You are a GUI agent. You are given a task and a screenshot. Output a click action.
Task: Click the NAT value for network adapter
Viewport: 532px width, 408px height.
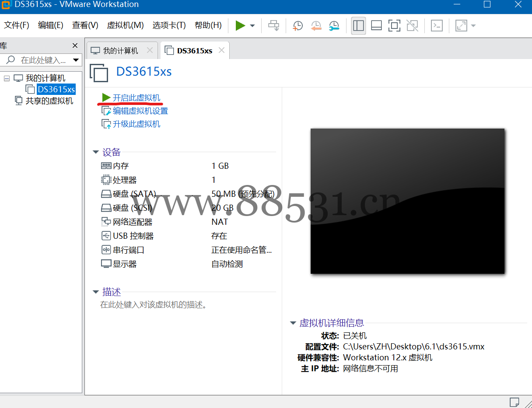click(220, 222)
